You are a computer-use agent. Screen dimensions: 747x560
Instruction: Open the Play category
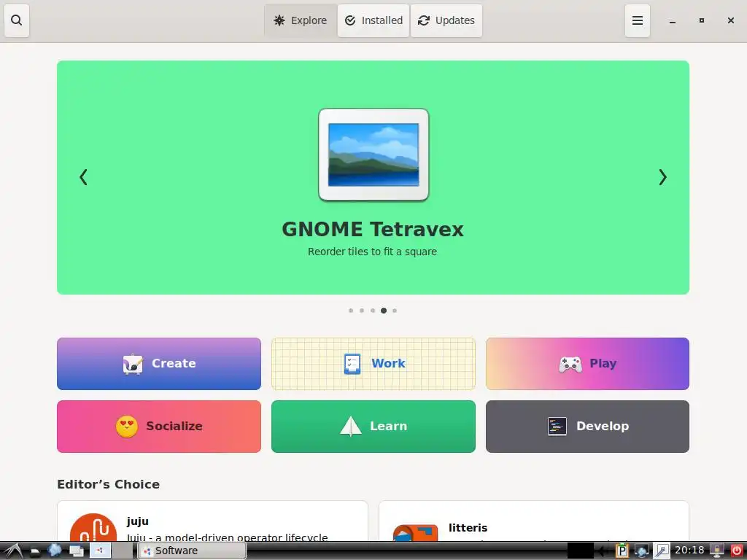tap(587, 364)
